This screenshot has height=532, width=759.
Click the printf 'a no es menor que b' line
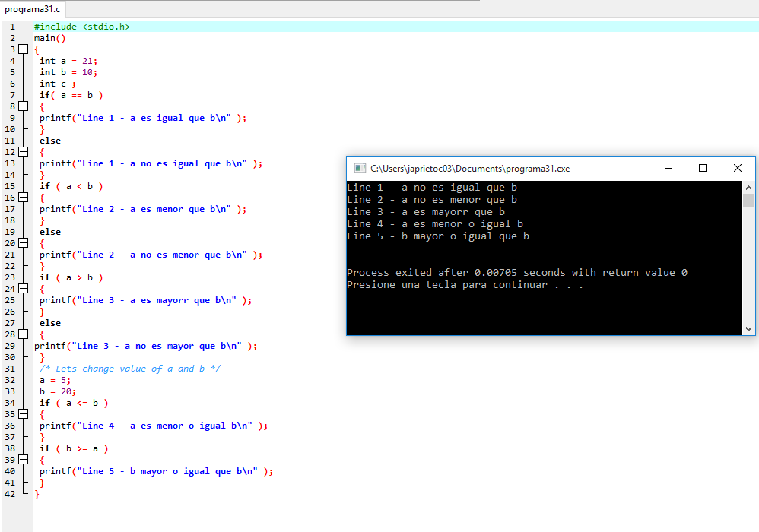151,255
